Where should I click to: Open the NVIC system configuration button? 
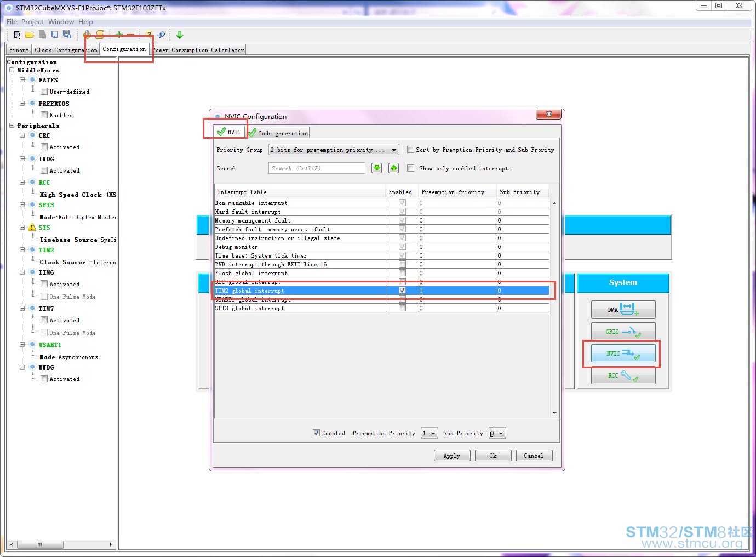[623, 354]
